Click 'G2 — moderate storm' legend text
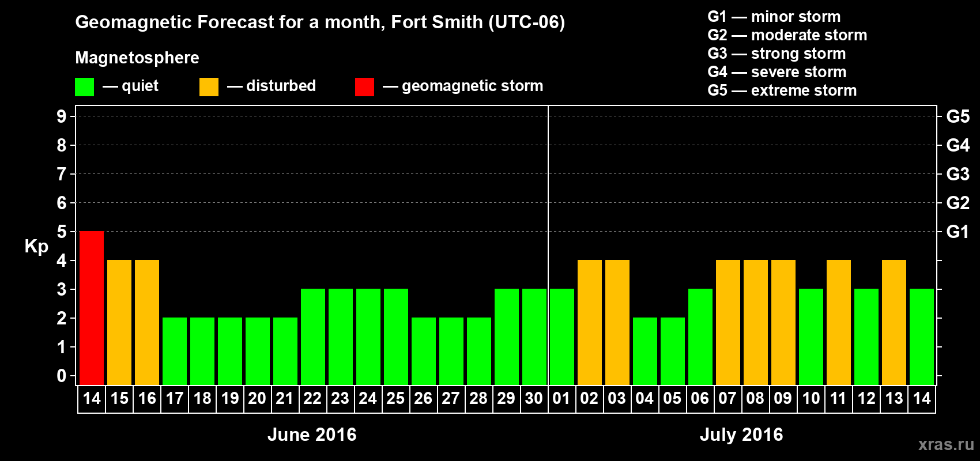The width and height of the screenshot is (980, 461). coord(787,35)
